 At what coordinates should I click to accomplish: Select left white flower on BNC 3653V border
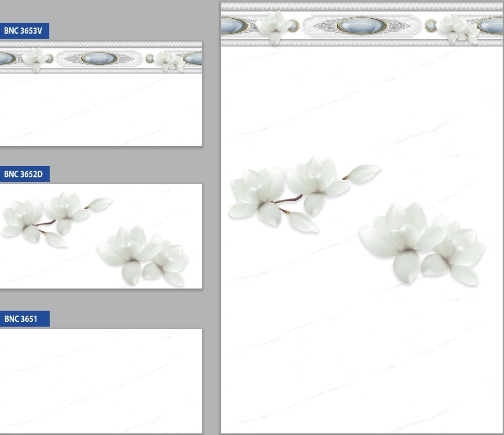(x=36, y=59)
